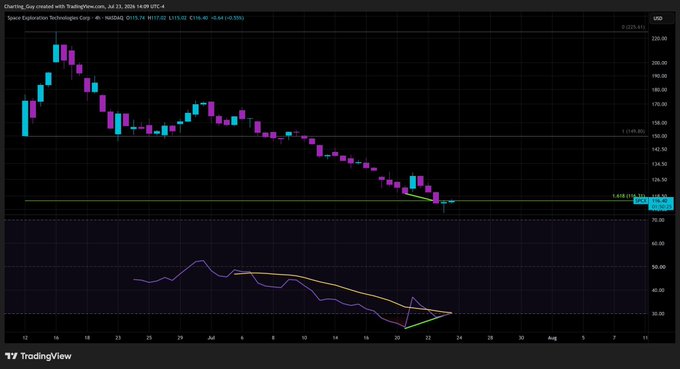Click the 180.00 price axis label
This screenshot has width=680, height=369.
coord(659,90)
